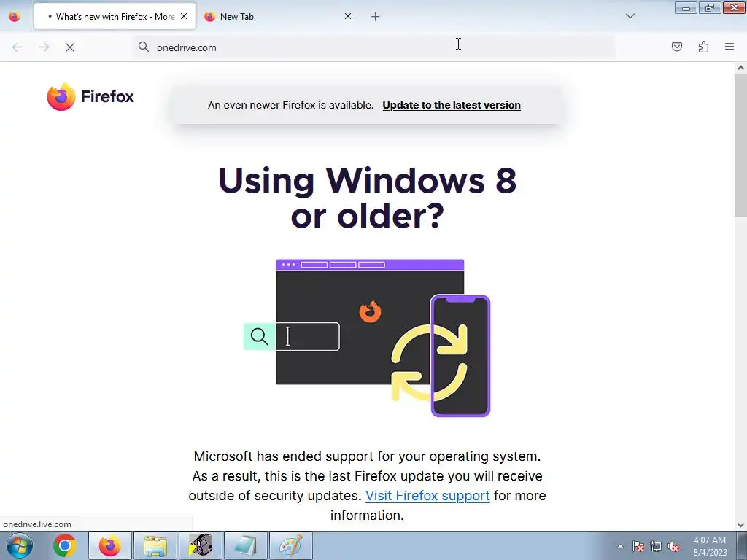
Task: Open the Windows Start button
Action: (x=20, y=545)
